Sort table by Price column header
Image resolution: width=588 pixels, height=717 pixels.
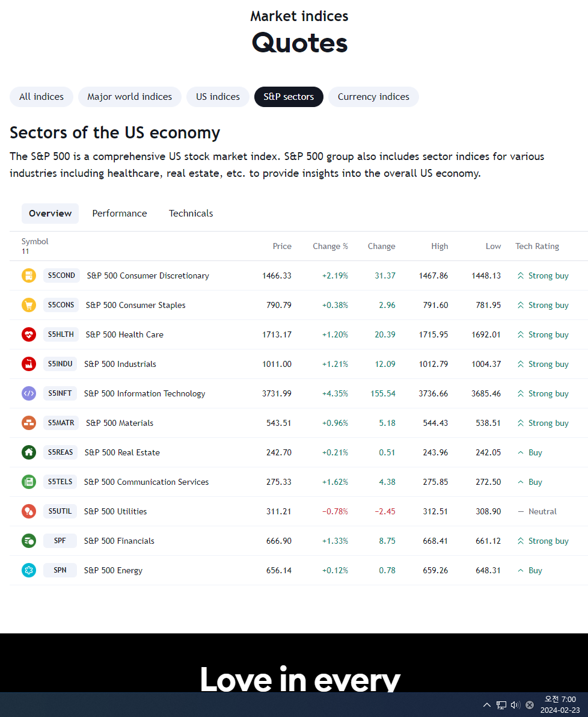tap(282, 246)
